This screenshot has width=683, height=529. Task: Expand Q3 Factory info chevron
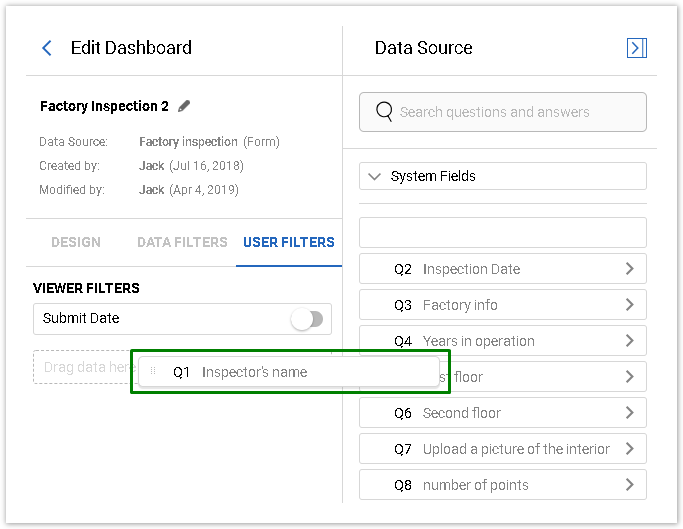(629, 305)
